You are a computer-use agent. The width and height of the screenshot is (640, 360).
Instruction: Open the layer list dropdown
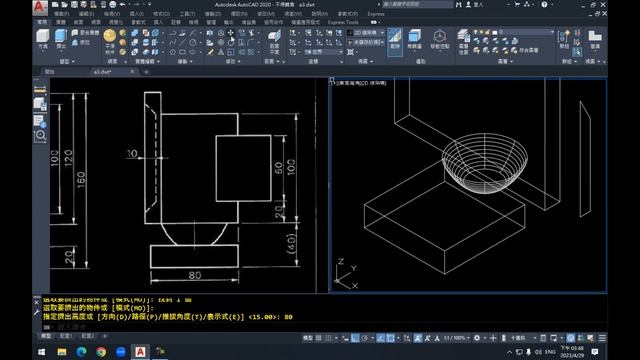[x=552, y=32]
